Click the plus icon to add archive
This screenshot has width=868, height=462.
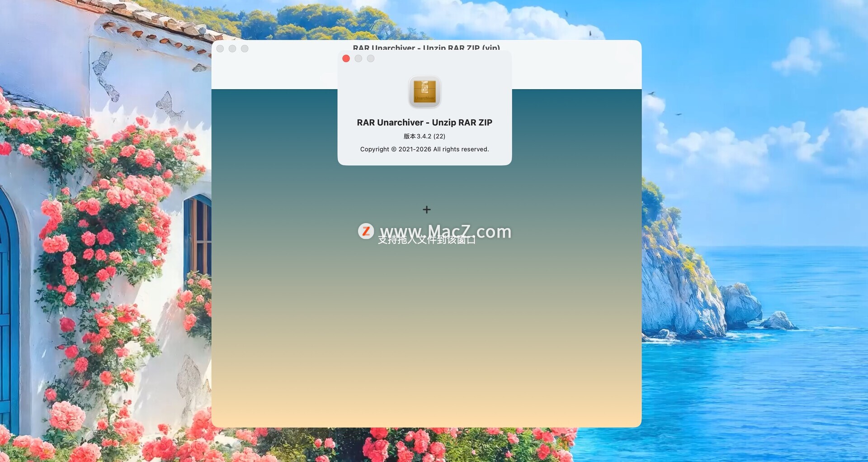click(426, 210)
